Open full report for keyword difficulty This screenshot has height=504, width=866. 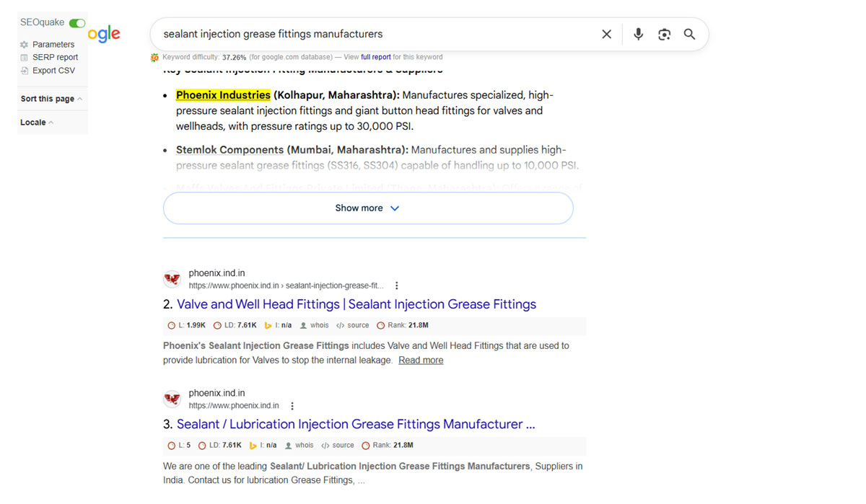point(376,57)
